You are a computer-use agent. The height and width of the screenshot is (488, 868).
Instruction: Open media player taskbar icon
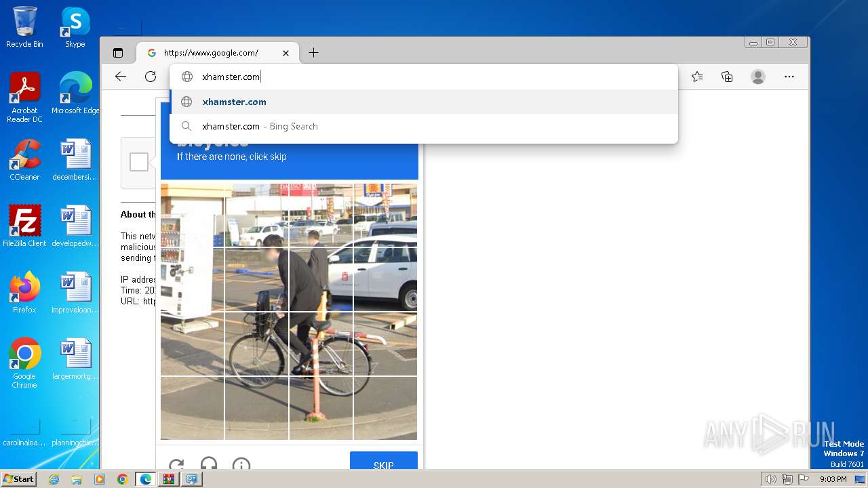[100, 479]
